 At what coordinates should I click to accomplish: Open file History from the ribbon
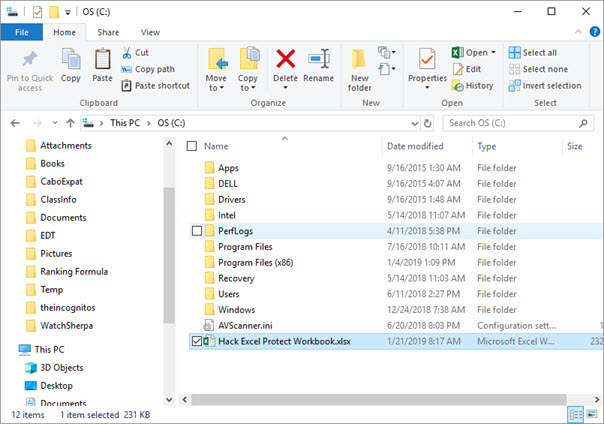click(x=473, y=85)
